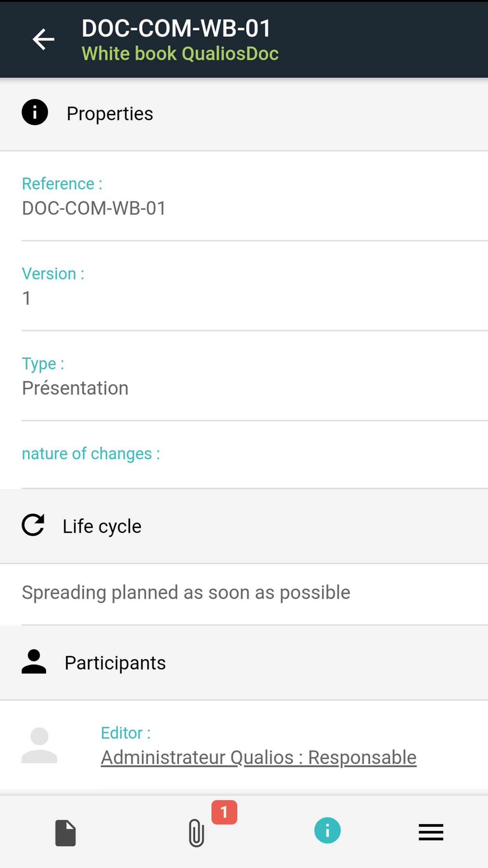The image size is (488, 868).
Task: Collapse the Life cycle section header
Action: [x=244, y=526]
